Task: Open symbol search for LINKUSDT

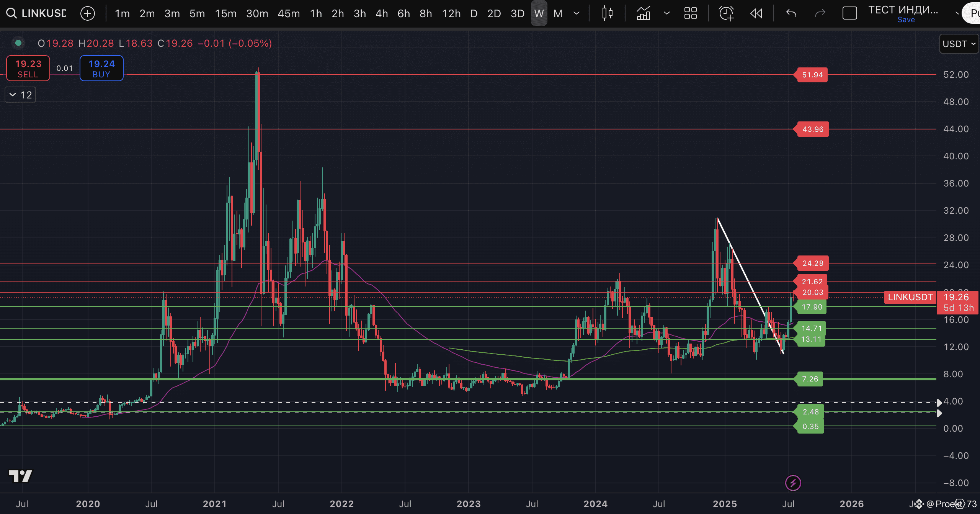Action: coord(37,13)
